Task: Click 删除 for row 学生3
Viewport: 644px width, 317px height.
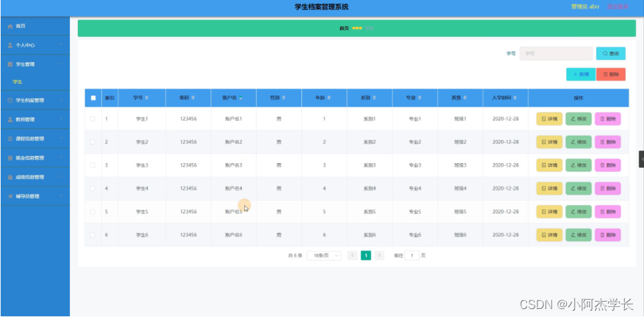Action: coord(608,165)
